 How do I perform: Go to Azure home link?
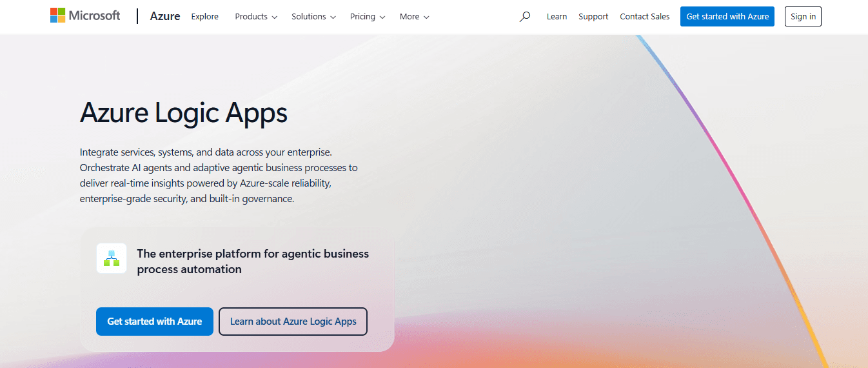click(165, 16)
